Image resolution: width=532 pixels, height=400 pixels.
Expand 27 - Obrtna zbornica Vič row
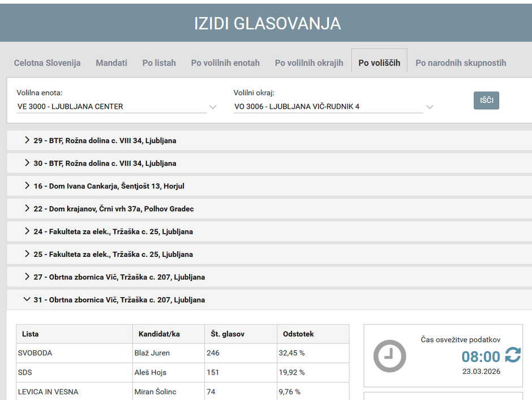[119, 277]
